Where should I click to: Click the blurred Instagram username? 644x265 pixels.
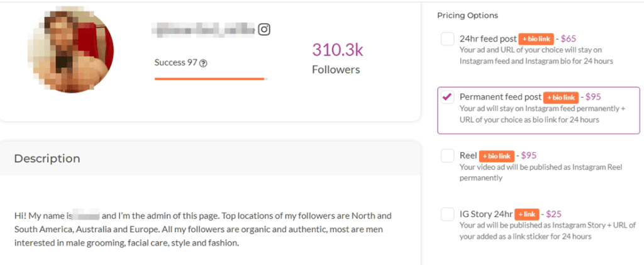click(x=204, y=29)
